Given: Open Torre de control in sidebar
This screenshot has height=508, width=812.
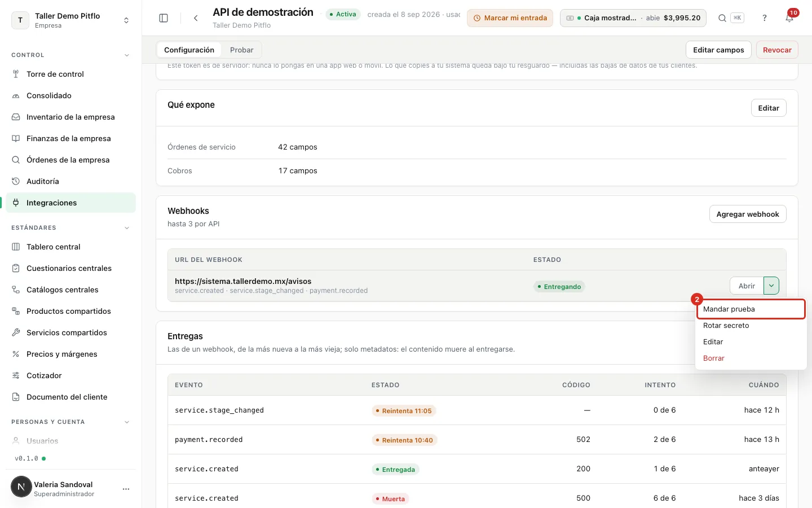Looking at the screenshot, I should pos(71,74).
